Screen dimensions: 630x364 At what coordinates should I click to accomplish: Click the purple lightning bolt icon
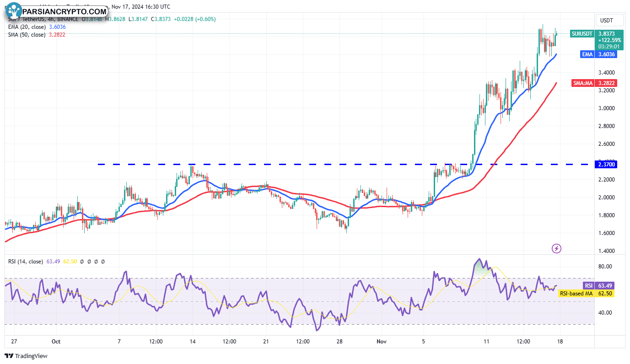point(556,249)
